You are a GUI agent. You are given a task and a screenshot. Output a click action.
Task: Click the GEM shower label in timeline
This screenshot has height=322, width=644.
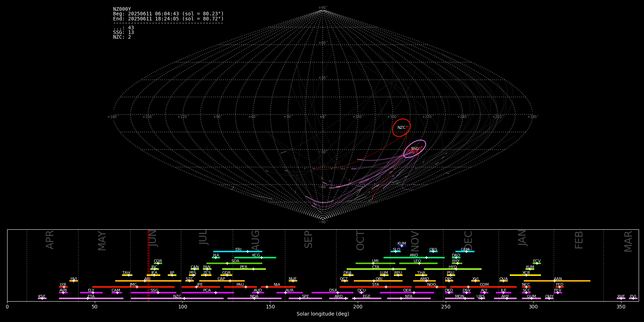click(x=465, y=250)
